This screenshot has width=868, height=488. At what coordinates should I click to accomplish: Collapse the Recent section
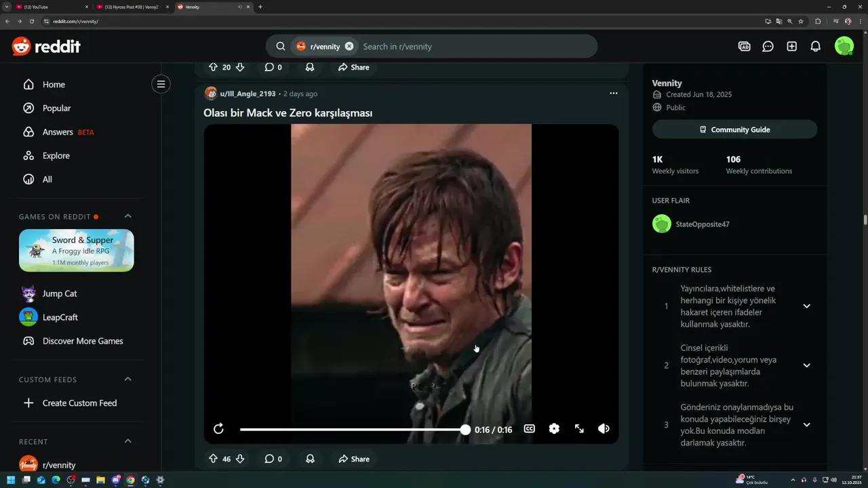tap(127, 441)
